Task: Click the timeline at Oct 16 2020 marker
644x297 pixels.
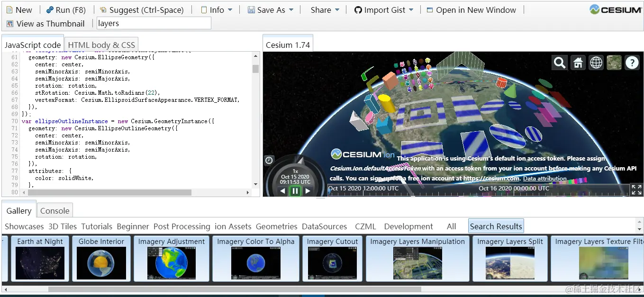Action: [x=514, y=189]
